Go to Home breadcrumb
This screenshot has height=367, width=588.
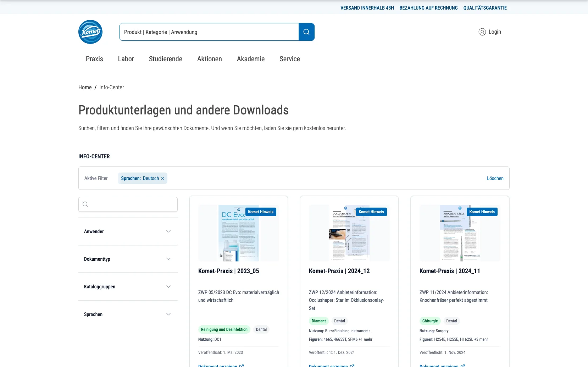(85, 87)
